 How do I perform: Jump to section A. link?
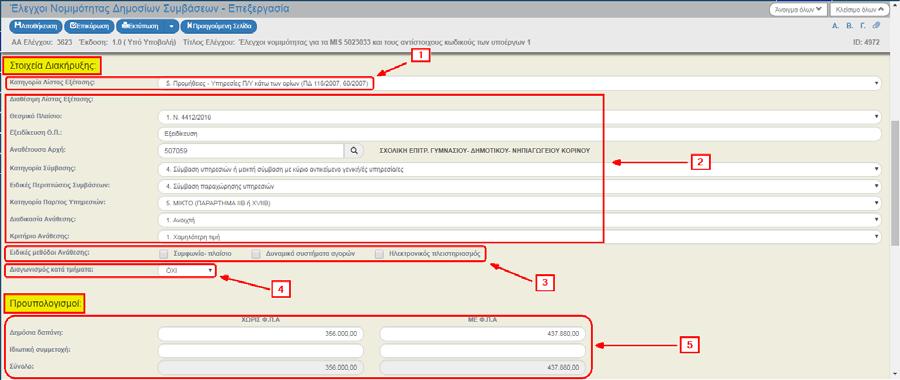point(836,26)
